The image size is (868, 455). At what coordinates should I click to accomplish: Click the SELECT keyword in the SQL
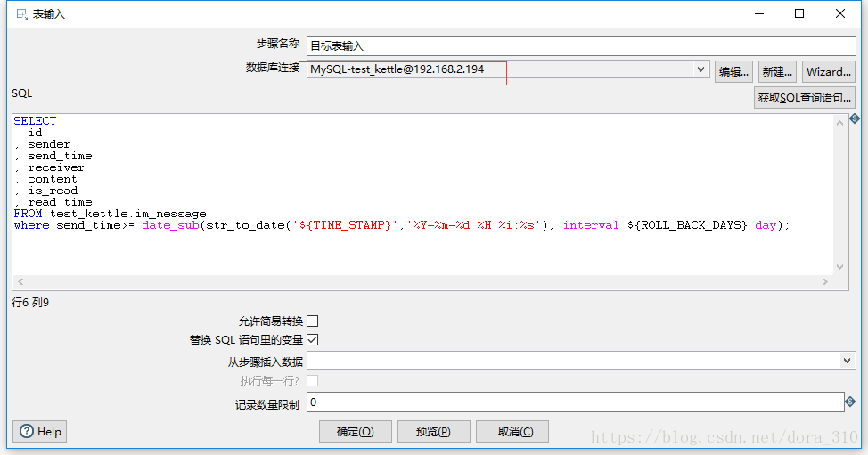coord(35,120)
